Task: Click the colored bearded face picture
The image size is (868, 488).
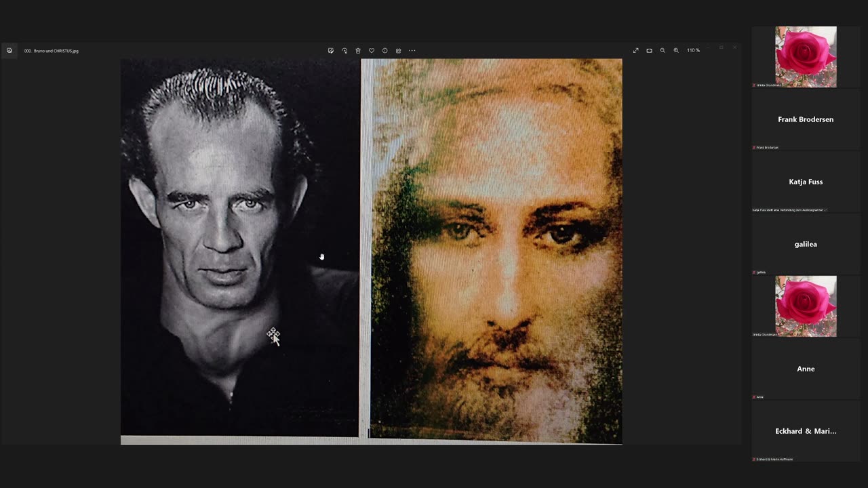Action: 496,251
